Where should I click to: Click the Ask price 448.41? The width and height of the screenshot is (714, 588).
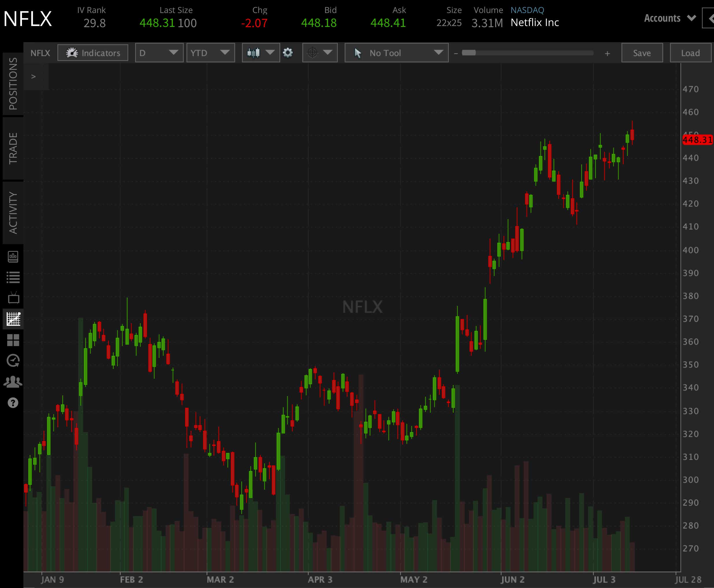388,23
